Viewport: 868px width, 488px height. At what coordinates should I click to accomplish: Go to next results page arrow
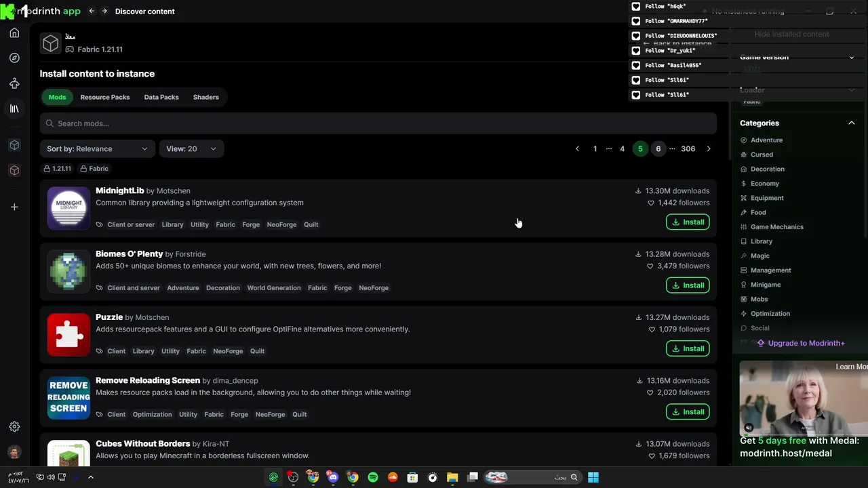tap(709, 148)
